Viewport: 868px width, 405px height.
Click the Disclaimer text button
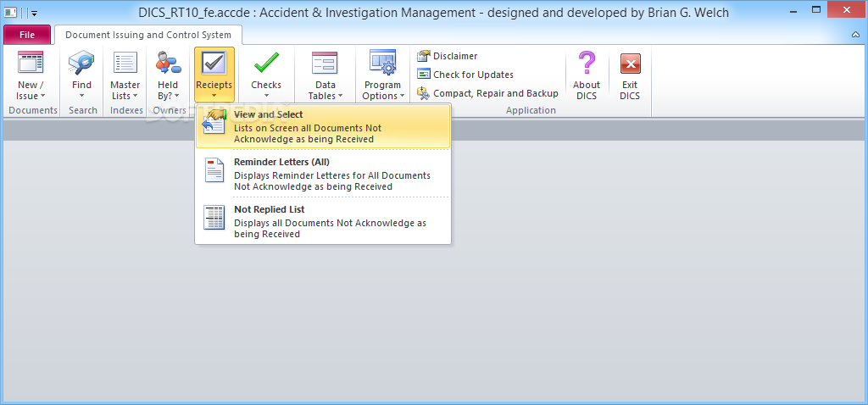(x=455, y=56)
